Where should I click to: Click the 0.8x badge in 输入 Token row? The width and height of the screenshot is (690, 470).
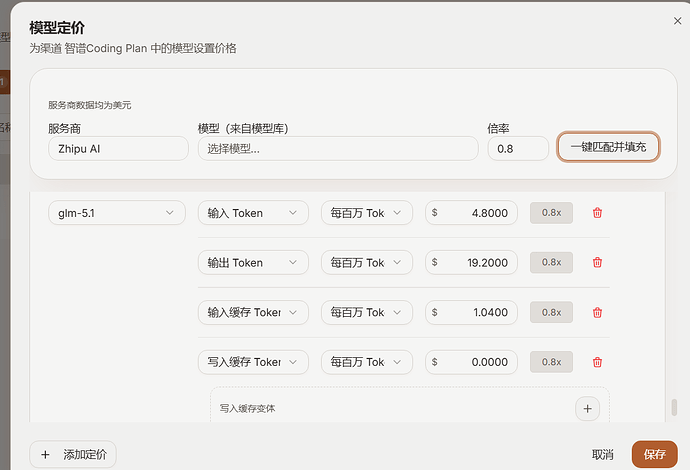pyautogui.click(x=551, y=213)
